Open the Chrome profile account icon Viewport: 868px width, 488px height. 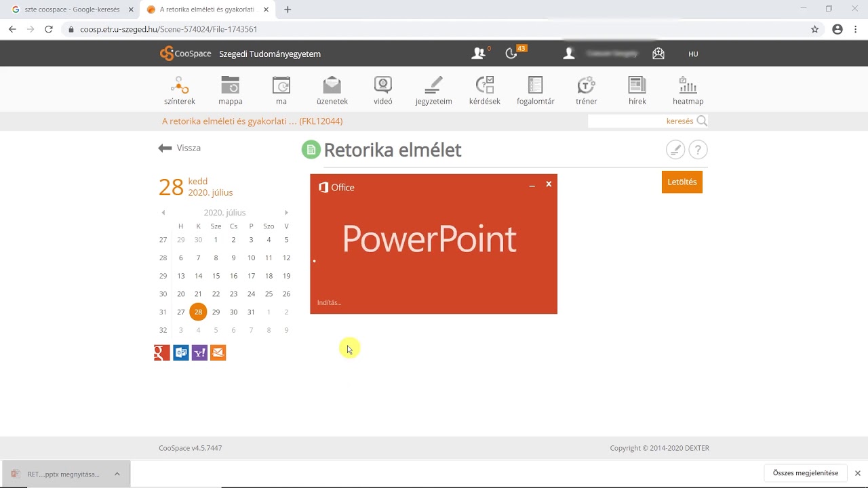837,29
